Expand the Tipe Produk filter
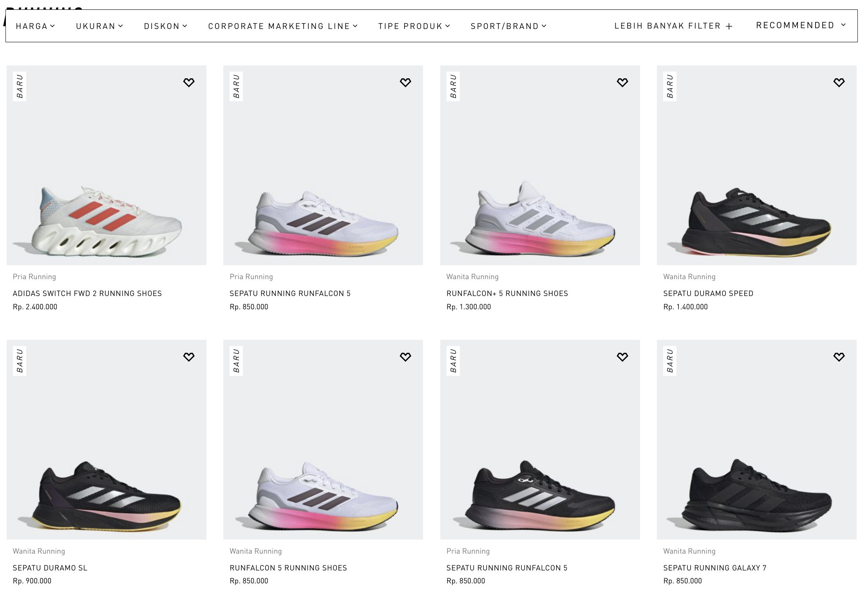Image resolution: width=868 pixels, height=592 pixels. (x=414, y=26)
